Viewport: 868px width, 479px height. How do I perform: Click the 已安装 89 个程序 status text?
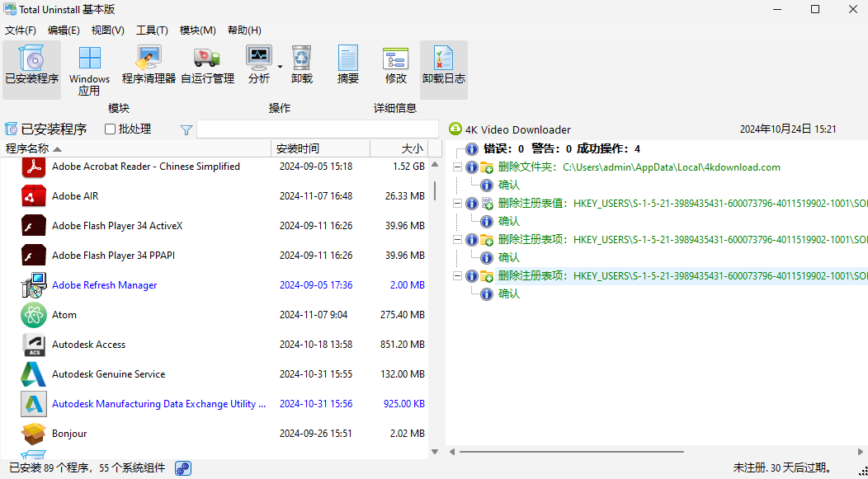click(87, 468)
